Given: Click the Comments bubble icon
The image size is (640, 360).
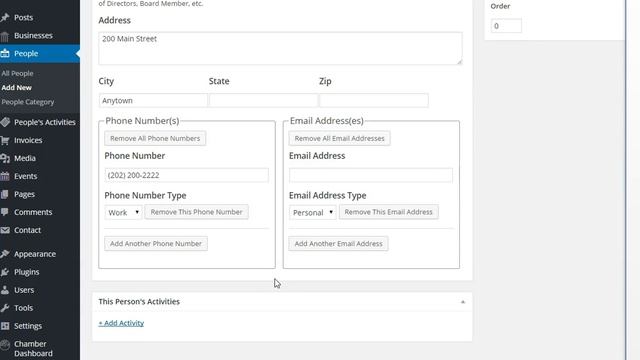Looking at the screenshot, I should (x=4, y=212).
